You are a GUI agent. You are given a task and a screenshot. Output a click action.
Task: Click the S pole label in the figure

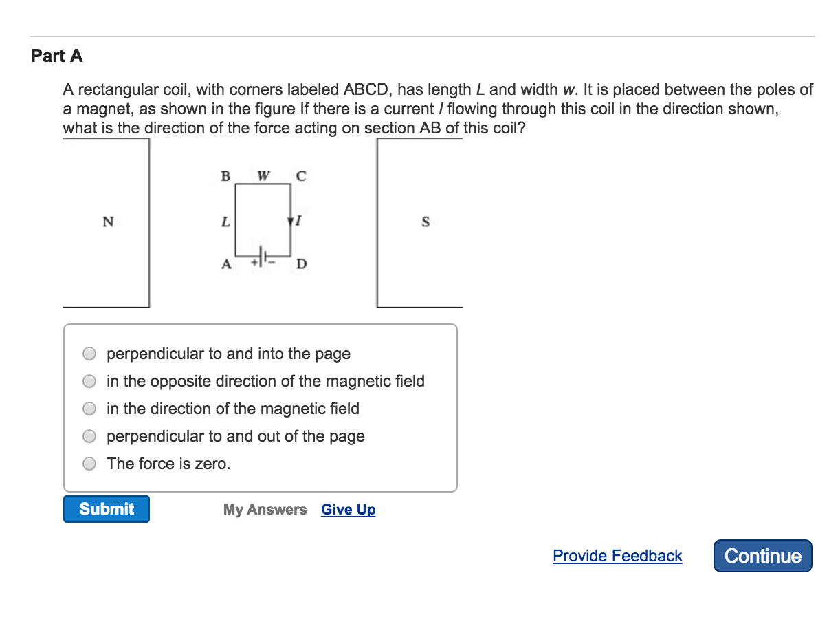(x=425, y=222)
